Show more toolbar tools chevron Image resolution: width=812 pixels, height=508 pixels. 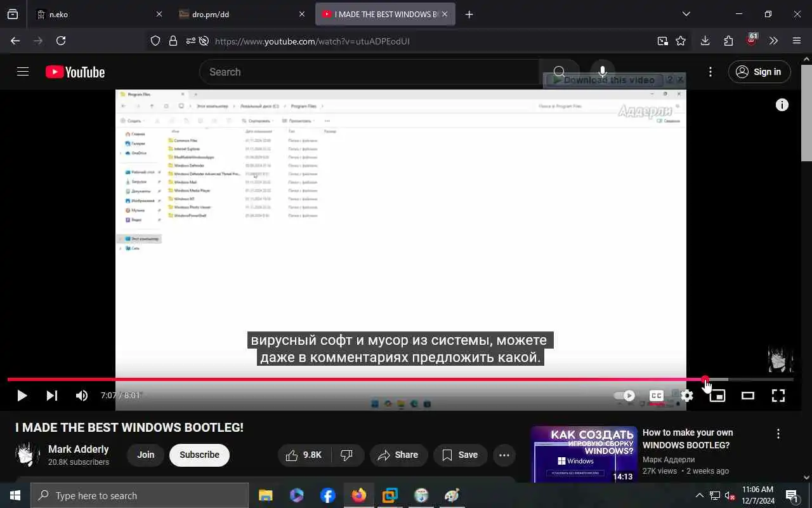tap(773, 41)
